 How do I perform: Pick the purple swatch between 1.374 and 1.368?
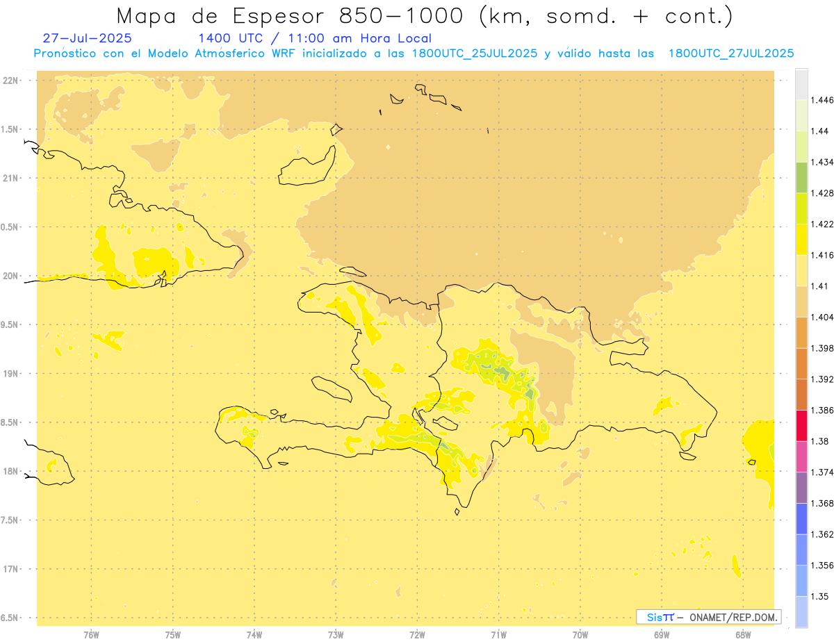[801, 488]
